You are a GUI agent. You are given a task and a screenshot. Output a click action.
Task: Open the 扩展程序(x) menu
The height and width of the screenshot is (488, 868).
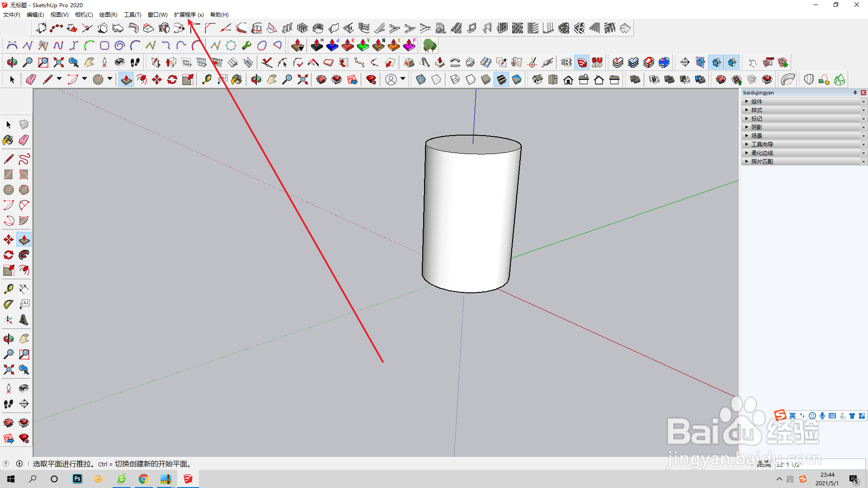[189, 15]
